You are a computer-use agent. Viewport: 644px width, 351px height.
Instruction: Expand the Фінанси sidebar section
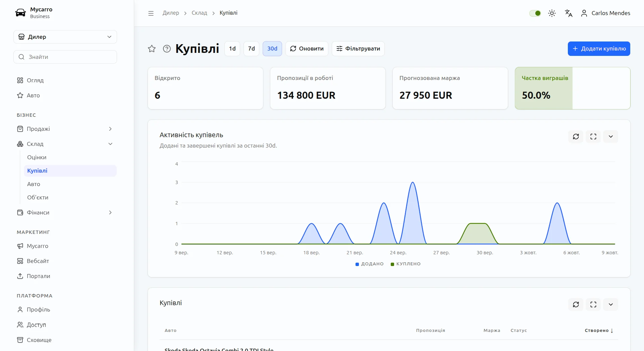65,212
